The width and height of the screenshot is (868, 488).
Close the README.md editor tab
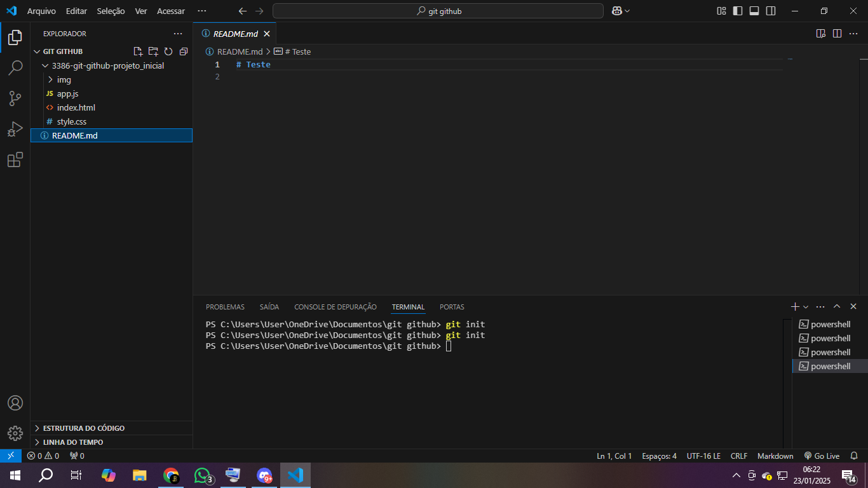[x=267, y=34]
